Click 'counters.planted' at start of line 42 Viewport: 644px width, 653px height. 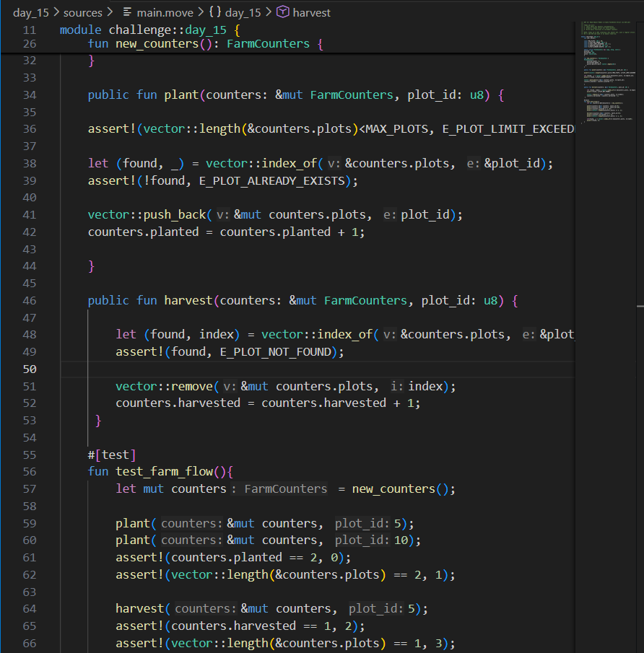pos(144,232)
